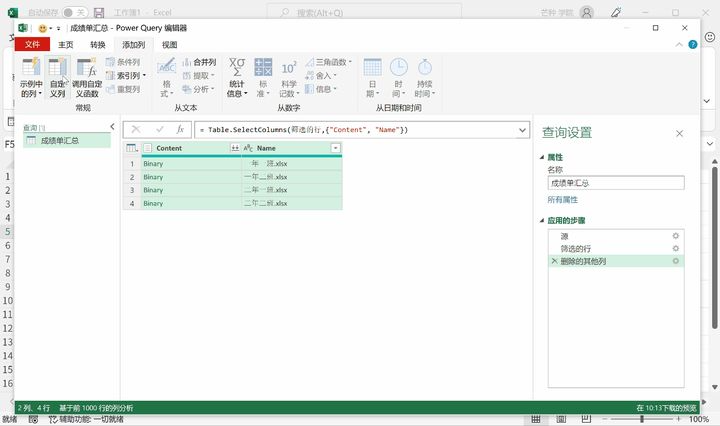Switch to View (视图) tab

click(169, 45)
